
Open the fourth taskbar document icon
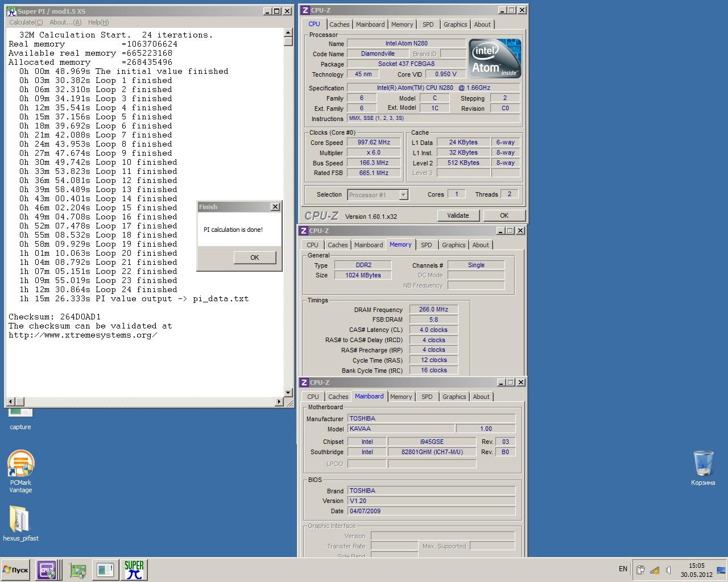105,570
